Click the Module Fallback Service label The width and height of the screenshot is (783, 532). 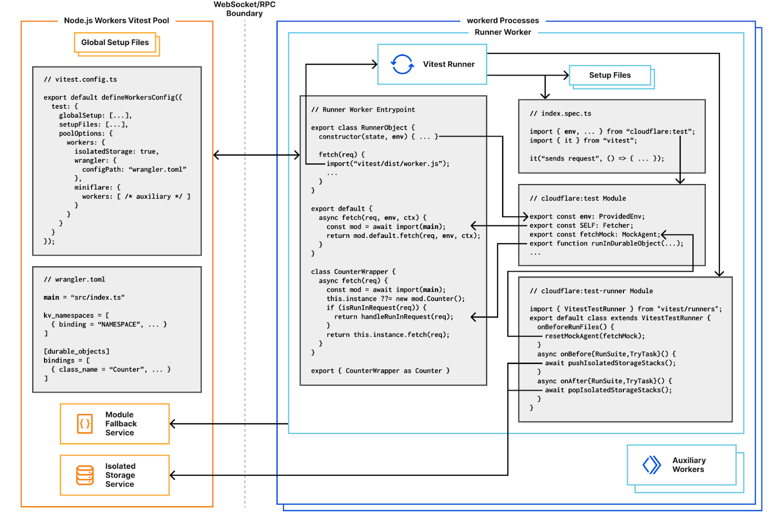[x=121, y=424]
